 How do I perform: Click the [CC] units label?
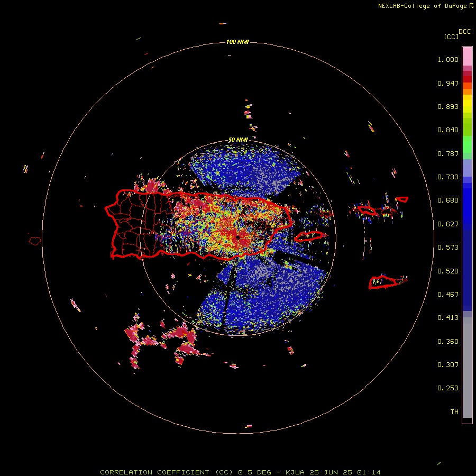(451, 36)
